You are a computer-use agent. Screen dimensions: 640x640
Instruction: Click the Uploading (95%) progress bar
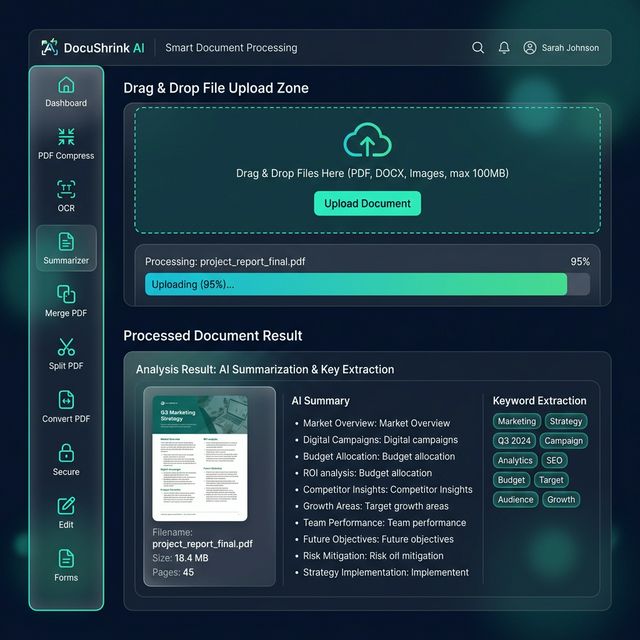pyautogui.click(x=367, y=284)
